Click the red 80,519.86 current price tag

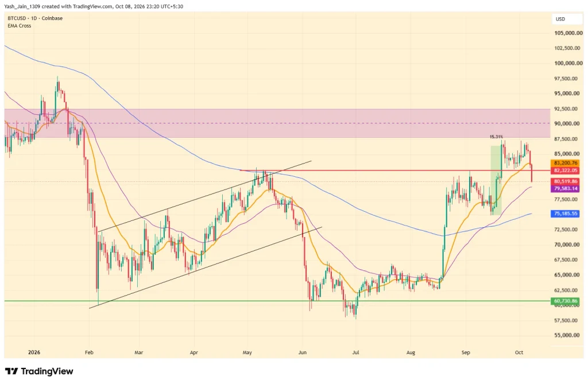pyautogui.click(x=565, y=181)
